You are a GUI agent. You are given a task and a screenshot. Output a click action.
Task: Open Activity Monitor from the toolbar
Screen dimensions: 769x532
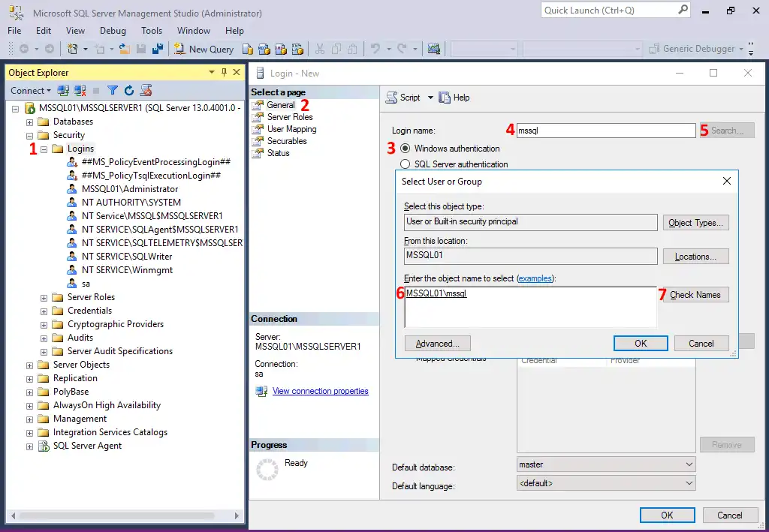point(433,48)
